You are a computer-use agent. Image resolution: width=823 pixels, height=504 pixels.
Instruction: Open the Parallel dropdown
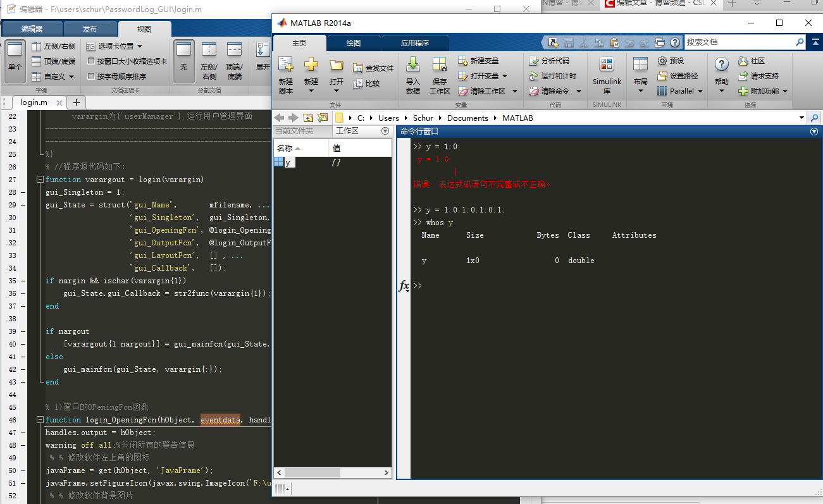[700, 91]
